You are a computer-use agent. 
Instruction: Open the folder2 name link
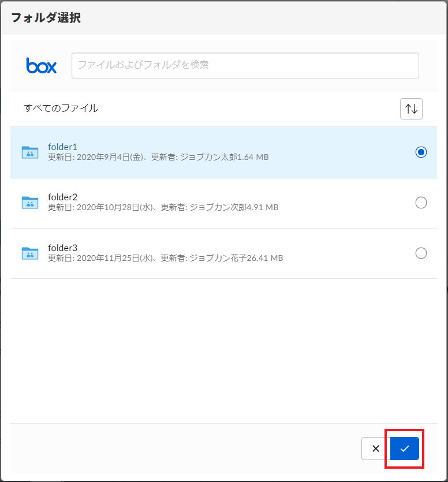pyautogui.click(x=62, y=197)
